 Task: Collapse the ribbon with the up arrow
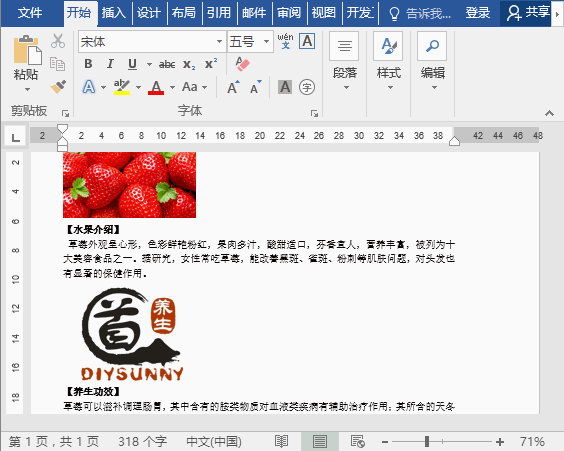(549, 113)
